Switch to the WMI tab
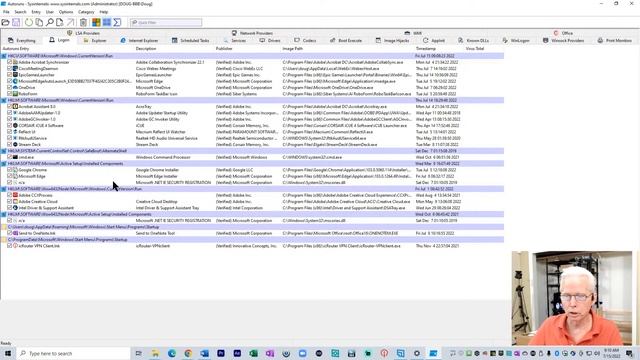Viewport: 640px width, 360px height. [413, 33]
